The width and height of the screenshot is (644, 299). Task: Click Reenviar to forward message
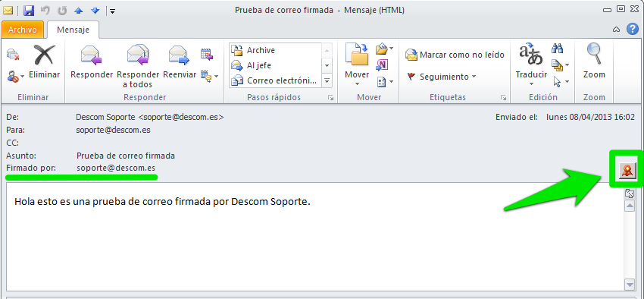click(x=180, y=61)
